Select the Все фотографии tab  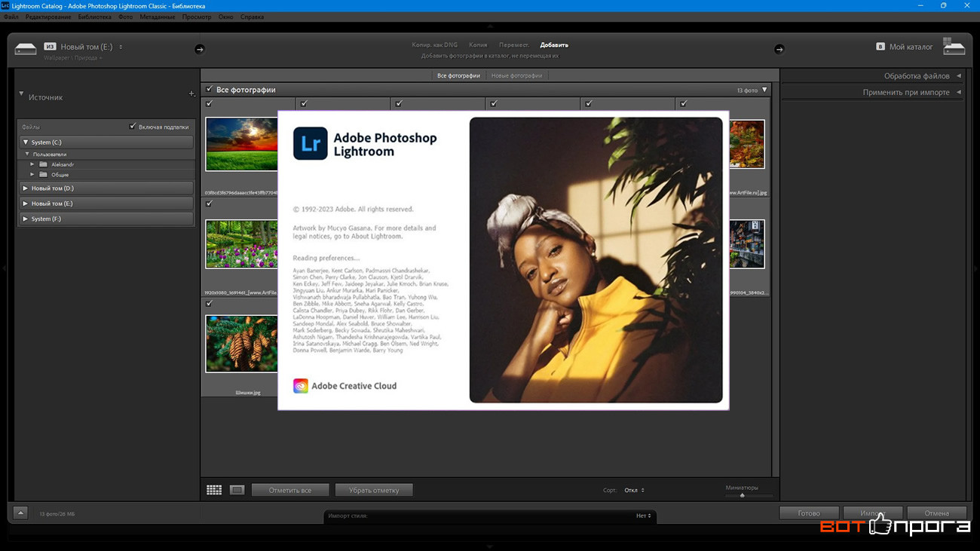coord(458,75)
